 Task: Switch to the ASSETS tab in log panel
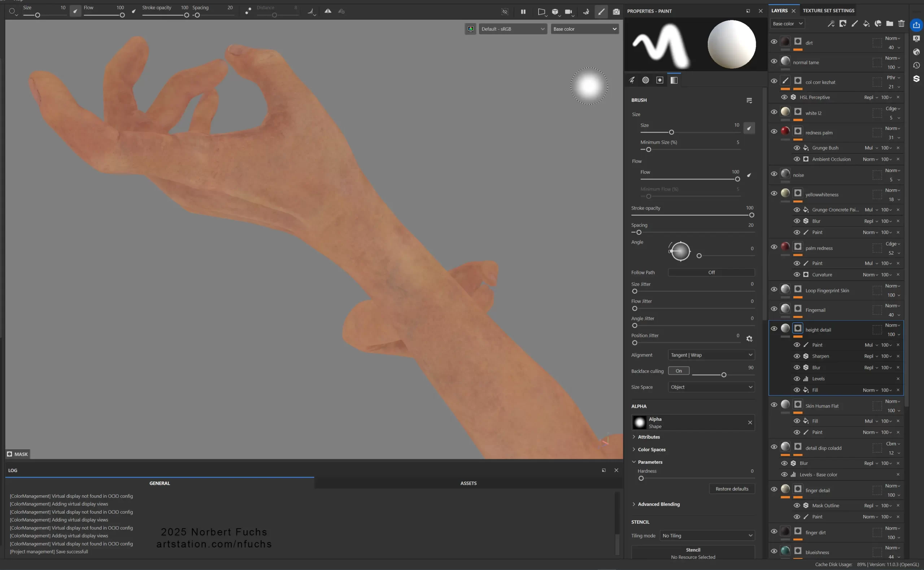coord(468,483)
